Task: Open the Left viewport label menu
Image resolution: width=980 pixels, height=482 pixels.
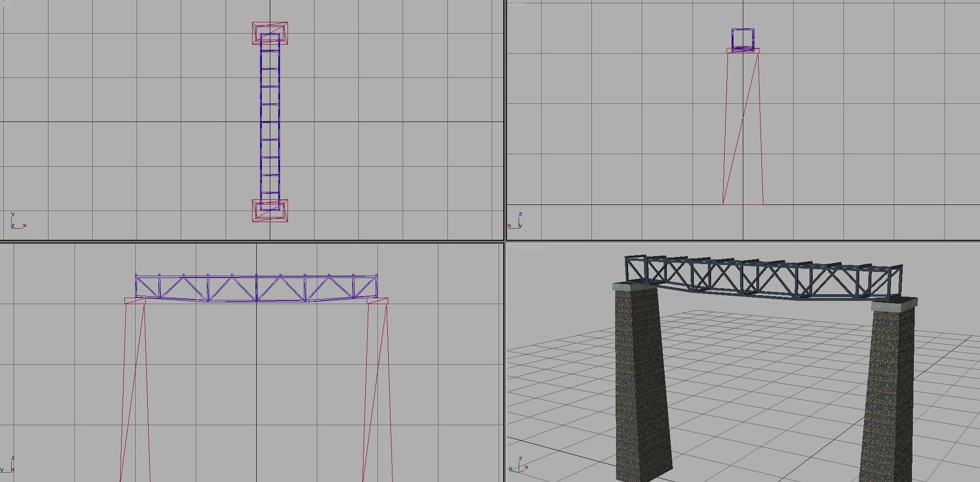Action: click(x=7, y=248)
